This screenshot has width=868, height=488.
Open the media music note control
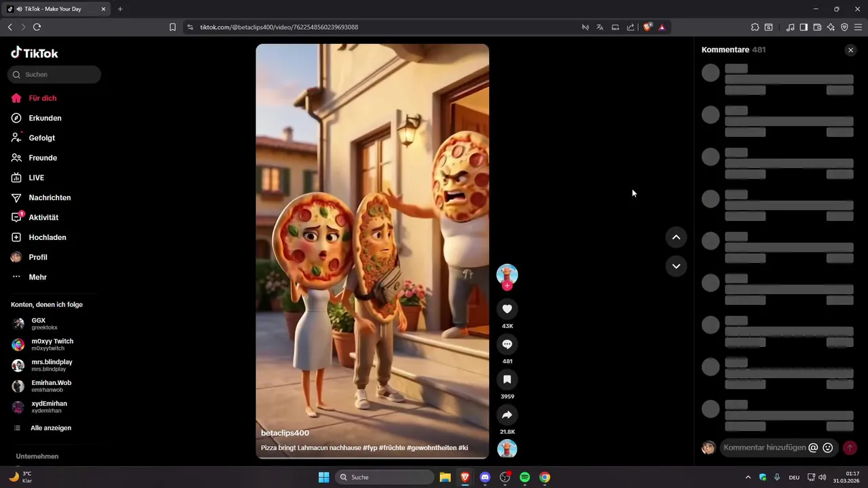790,27
